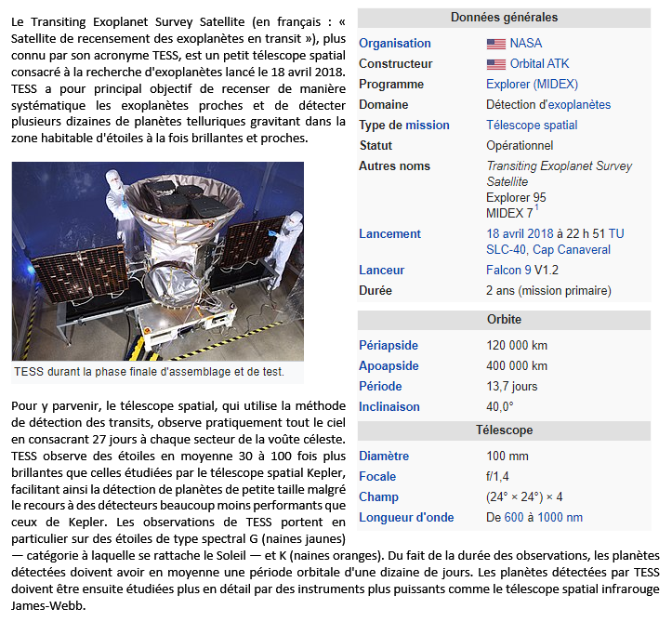The image size is (672, 622).
Task: Open the Télescope spatial link
Action: [532, 126]
